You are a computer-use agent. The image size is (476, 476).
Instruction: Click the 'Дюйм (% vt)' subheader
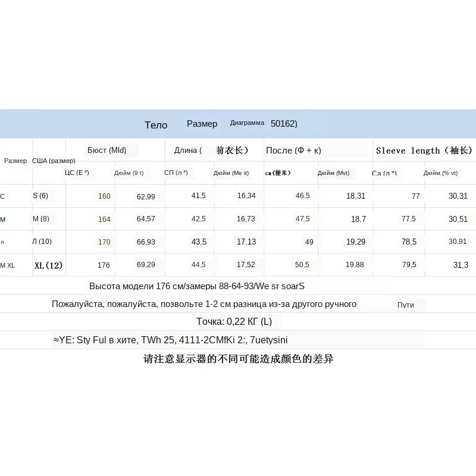[440, 173]
